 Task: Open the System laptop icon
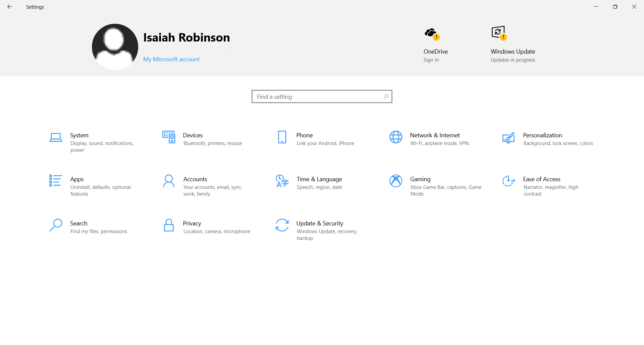tap(56, 137)
